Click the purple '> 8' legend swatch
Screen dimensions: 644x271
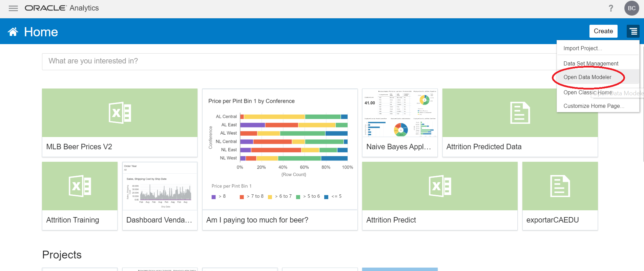click(213, 197)
